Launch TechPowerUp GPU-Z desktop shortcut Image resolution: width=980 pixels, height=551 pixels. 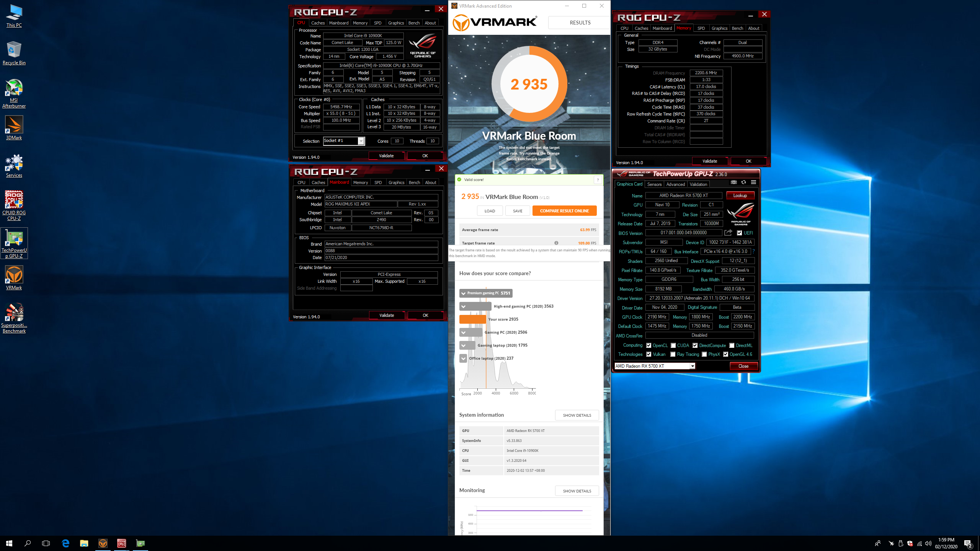pos(14,243)
